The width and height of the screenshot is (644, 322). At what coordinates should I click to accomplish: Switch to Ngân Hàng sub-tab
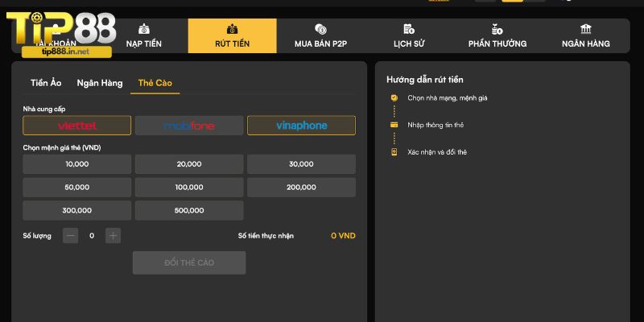(100, 83)
